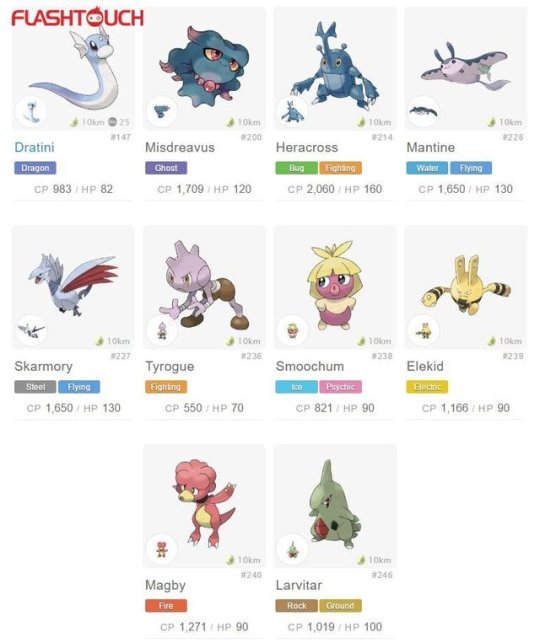This screenshot has width=540, height=643.
Task: Click Heracross's orange Fighting type tag
Action: coord(340,168)
